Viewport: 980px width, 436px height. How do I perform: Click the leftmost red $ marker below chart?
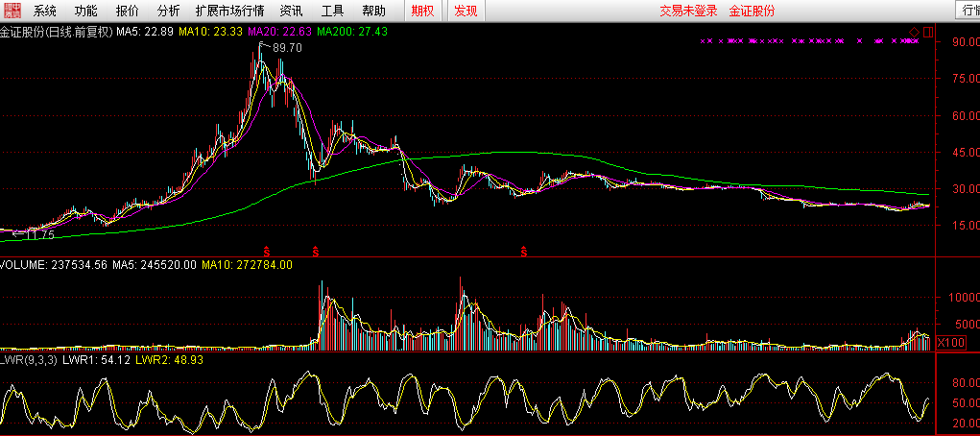pos(267,250)
